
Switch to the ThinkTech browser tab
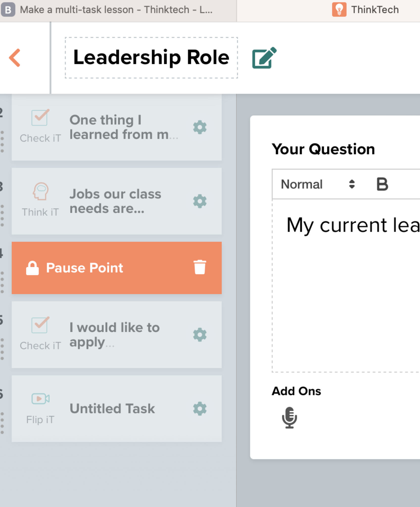pyautogui.click(x=366, y=10)
